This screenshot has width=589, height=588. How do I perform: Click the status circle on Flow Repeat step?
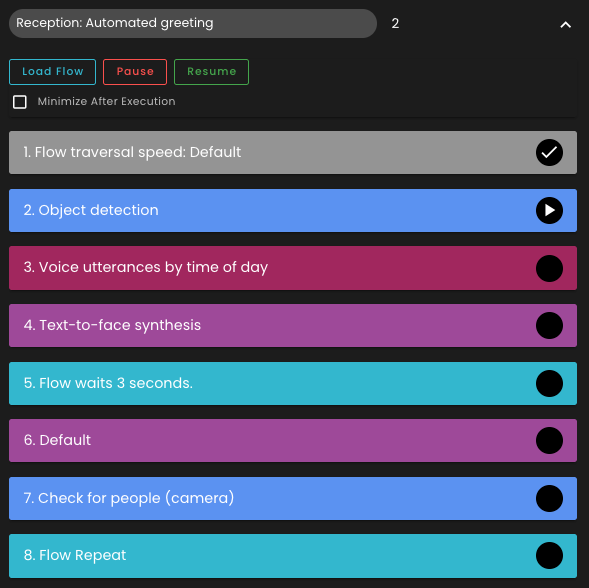pyautogui.click(x=549, y=555)
